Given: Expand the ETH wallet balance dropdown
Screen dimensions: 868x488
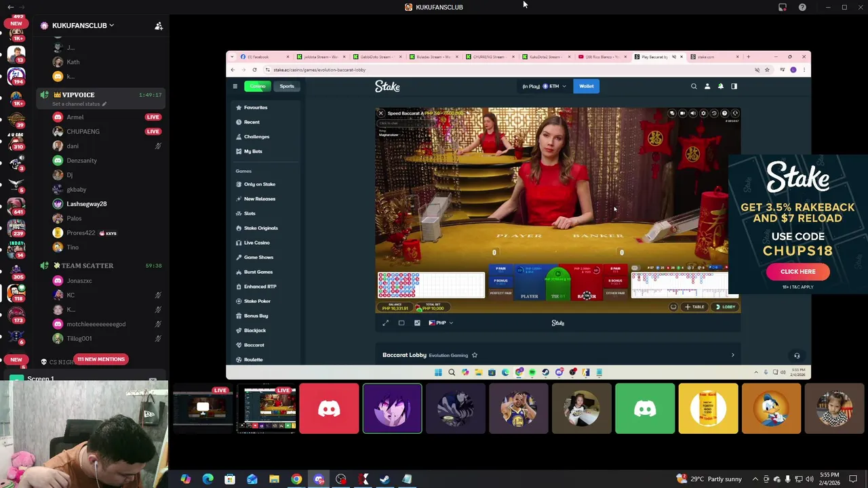Looking at the screenshot, I should (544, 86).
